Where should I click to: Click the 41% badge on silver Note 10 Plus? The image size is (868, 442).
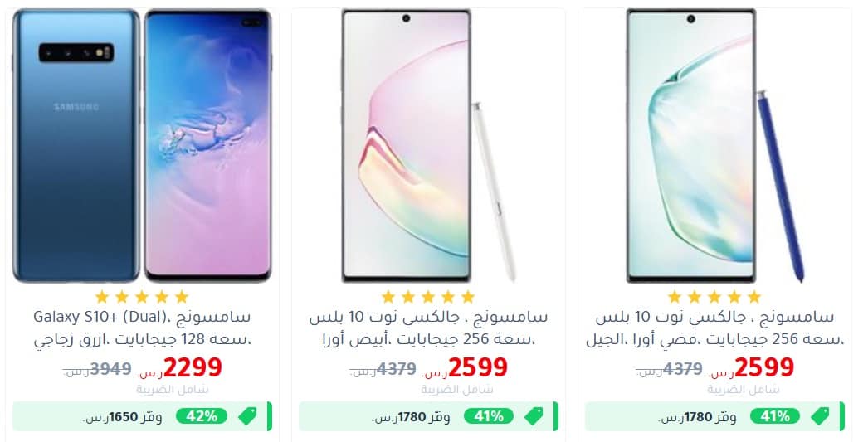774,416
